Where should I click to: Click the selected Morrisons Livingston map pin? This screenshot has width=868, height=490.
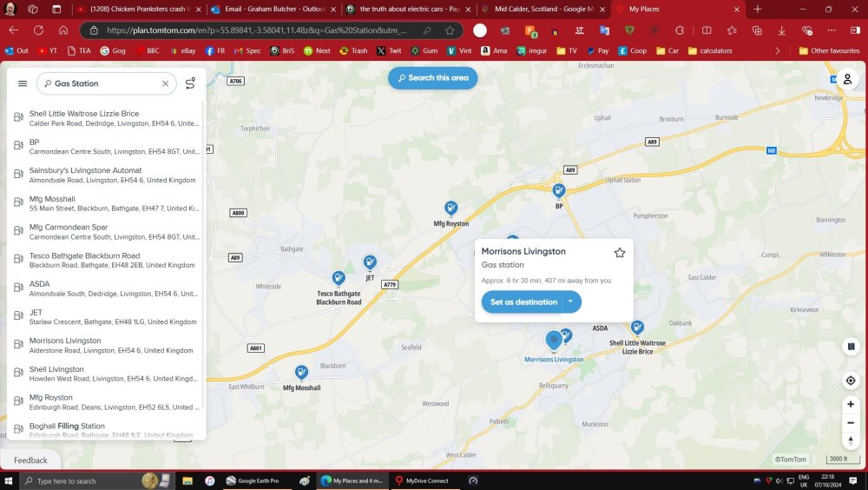pos(553,341)
